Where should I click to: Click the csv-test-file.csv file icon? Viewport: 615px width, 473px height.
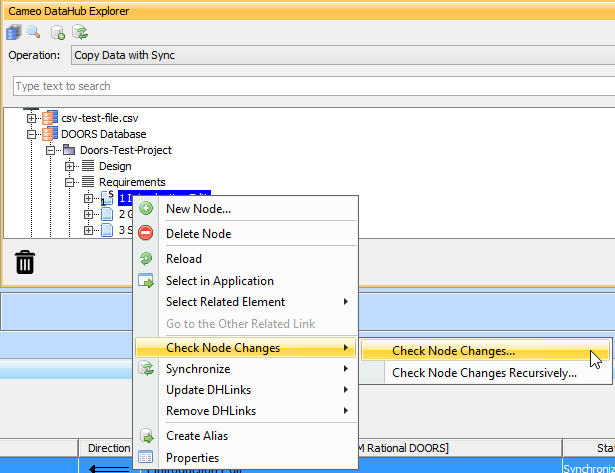pyautogui.click(x=49, y=118)
